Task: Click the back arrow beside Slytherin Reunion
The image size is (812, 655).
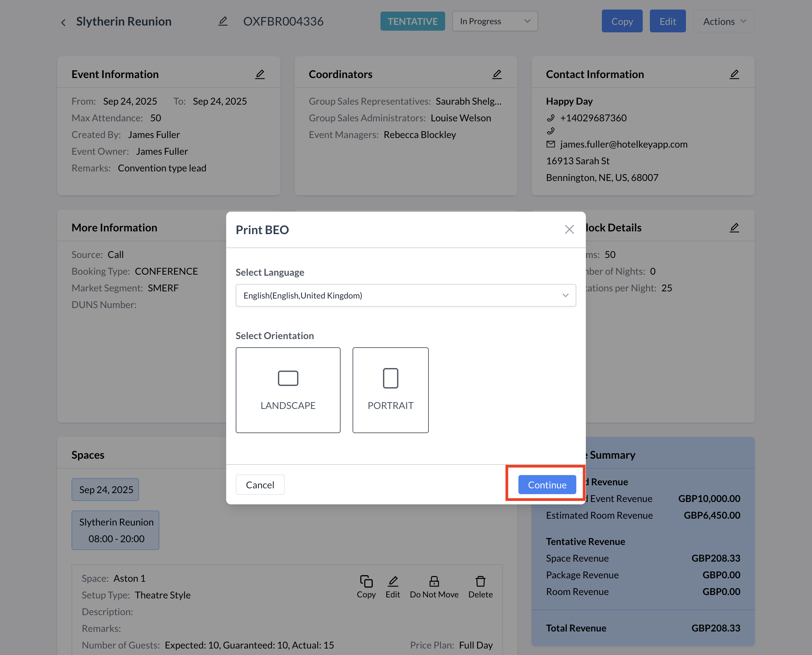Action: click(63, 22)
